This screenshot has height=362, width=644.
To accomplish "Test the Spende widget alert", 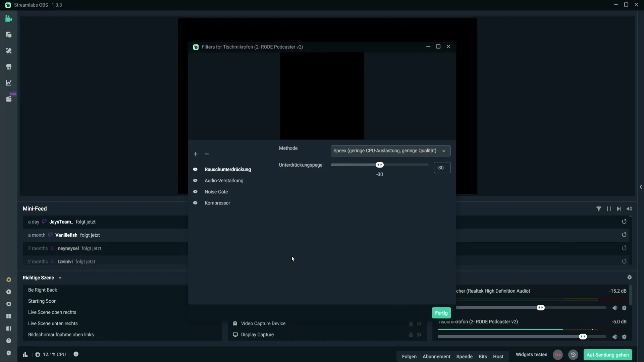I will coord(464,357).
